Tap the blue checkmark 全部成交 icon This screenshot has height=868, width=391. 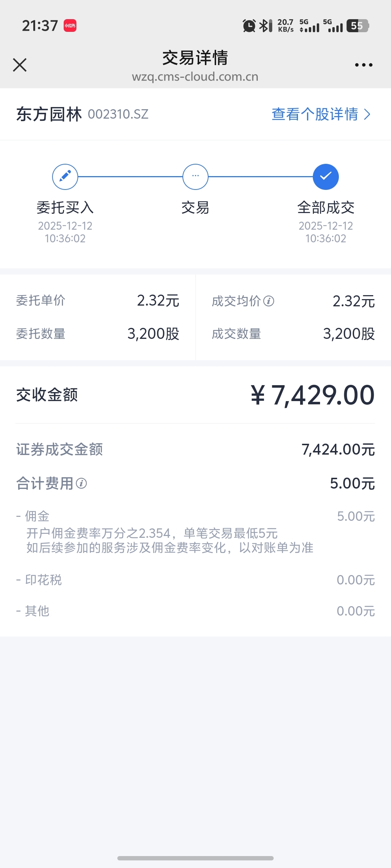[x=326, y=177]
